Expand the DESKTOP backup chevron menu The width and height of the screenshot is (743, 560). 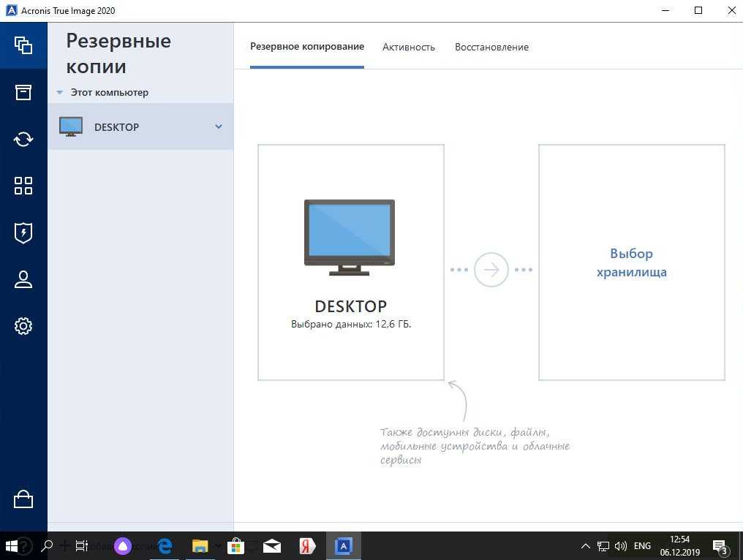click(x=218, y=127)
